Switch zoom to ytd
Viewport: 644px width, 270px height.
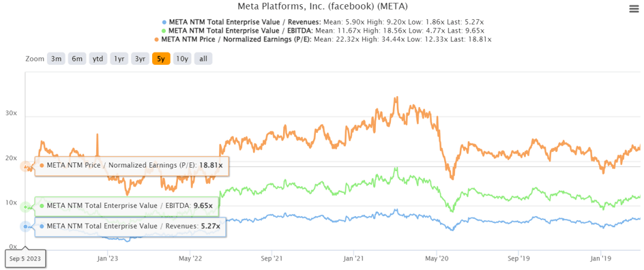point(98,59)
